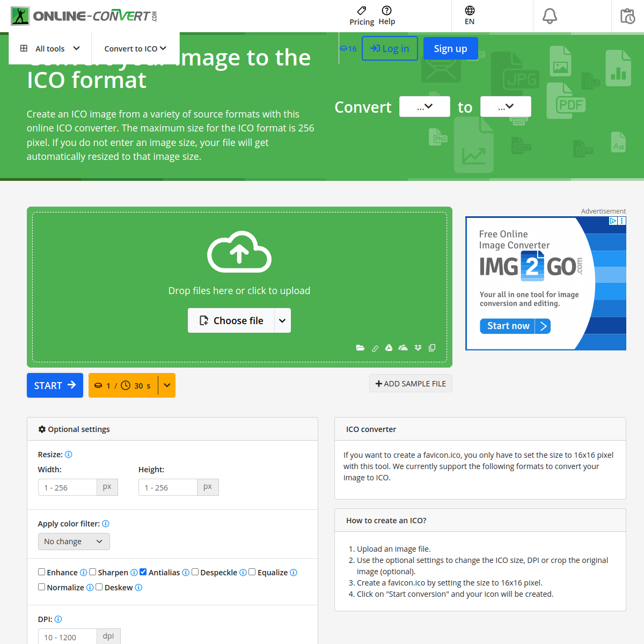Screen dimensions: 644x644
Task: Open the notifications bell icon
Action: (550, 16)
